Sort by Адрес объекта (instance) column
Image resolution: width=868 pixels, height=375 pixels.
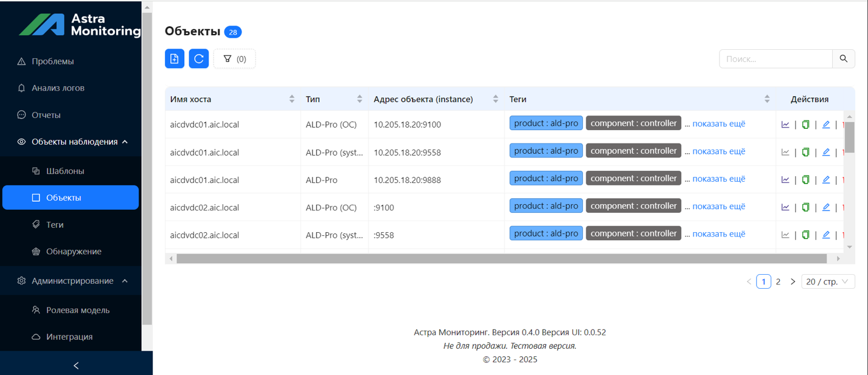pos(496,99)
